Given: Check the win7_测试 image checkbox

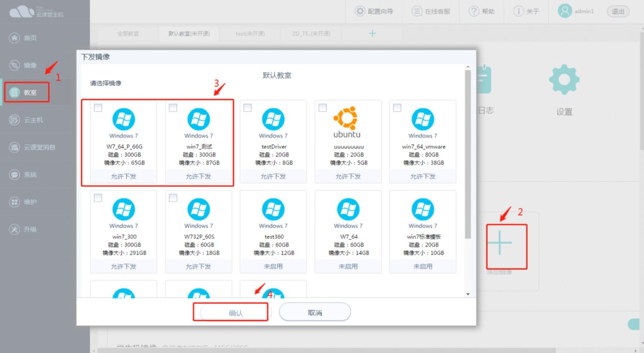Looking at the screenshot, I should (173, 108).
